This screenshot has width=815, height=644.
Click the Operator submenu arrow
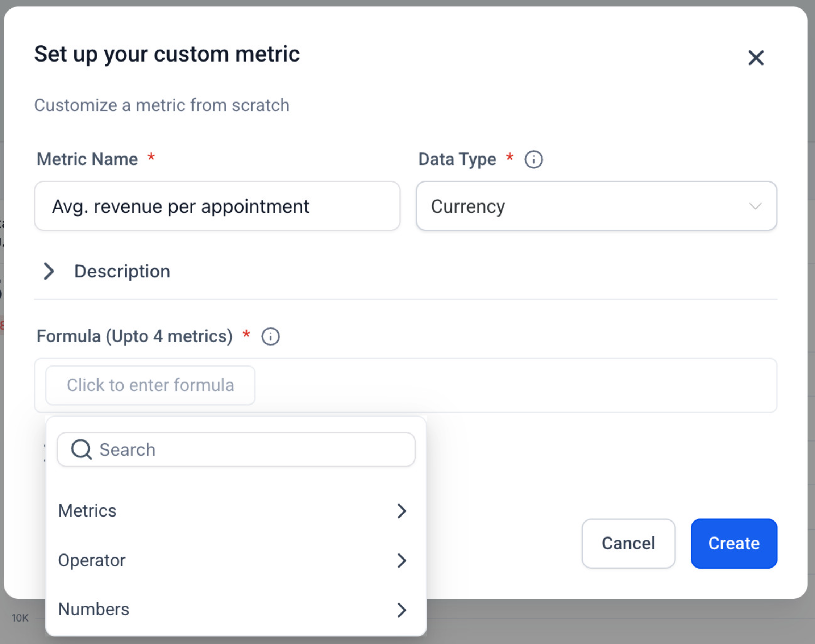tap(402, 560)
